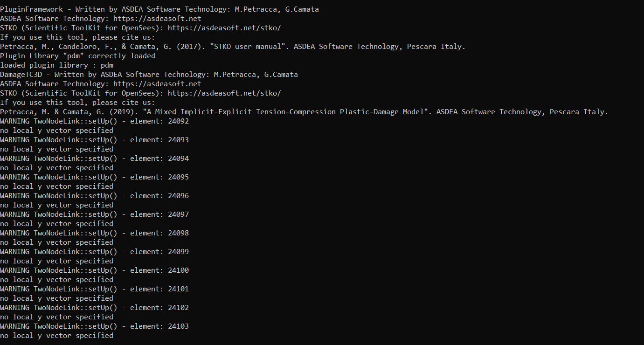The width and height of the screenshot is (644, 345).
Task: Click the 'STKO user manual' citation line
Action: click(x=233, y=47)
